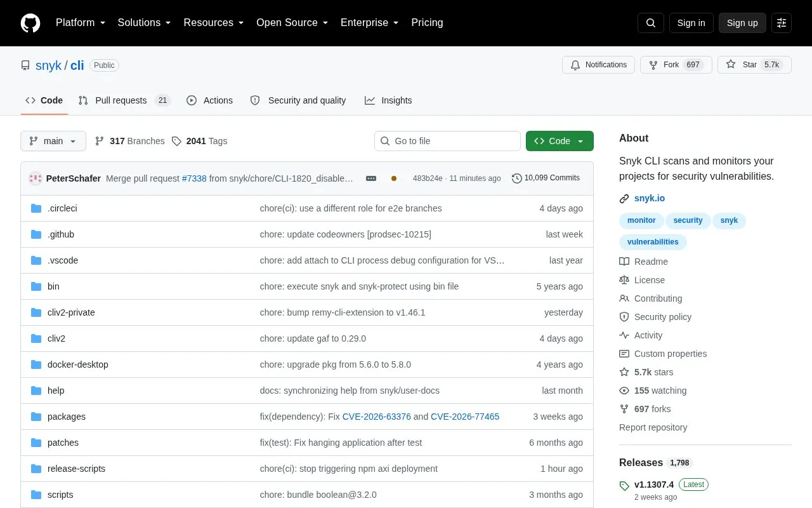
Task: Click the Sign in button
Action: tap(691, 23)
